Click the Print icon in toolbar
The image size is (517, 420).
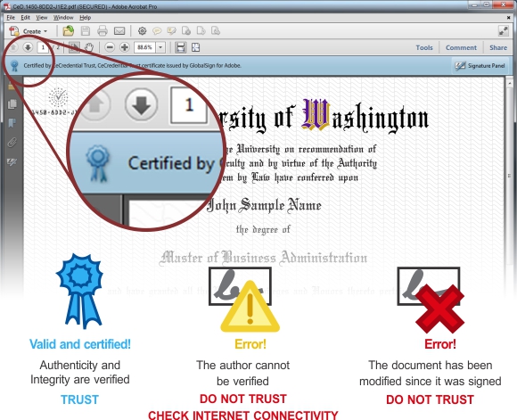tap(103, 31)
